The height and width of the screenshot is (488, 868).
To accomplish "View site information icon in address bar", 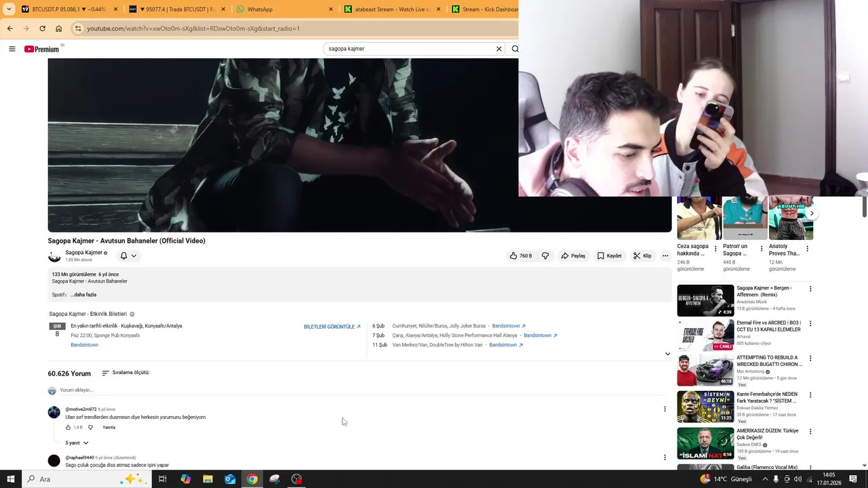I will pos(78,28).
